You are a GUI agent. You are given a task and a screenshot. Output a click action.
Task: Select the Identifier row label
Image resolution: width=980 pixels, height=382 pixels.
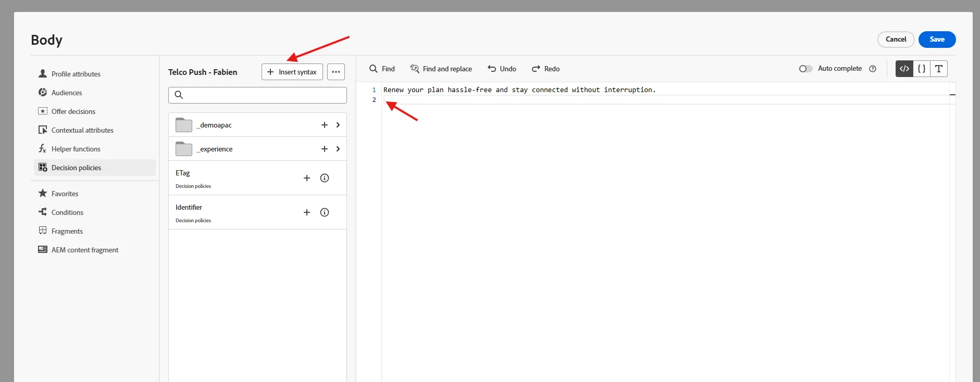tap(189, 207)
